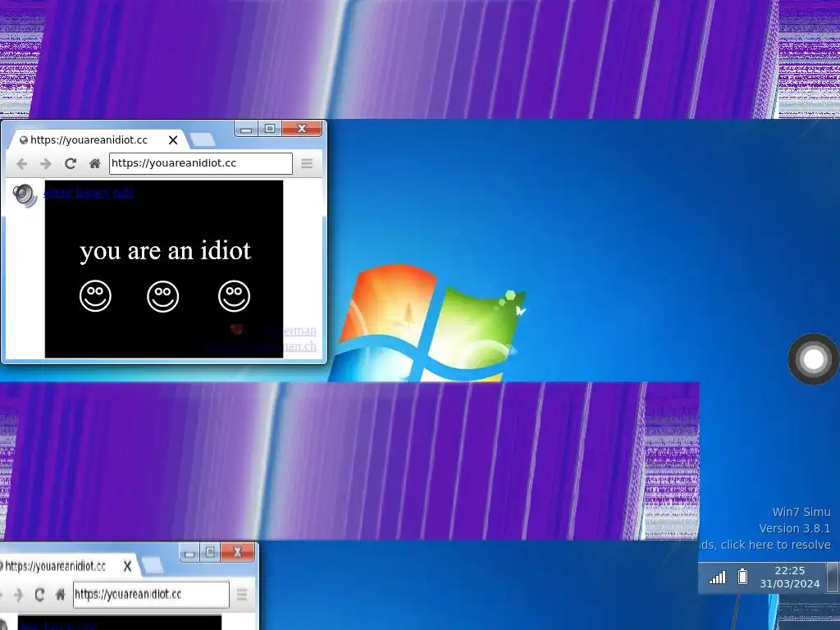
Task: Click home icon in the lower browser window
Action: pyautogui.click(x=60, y=595)
